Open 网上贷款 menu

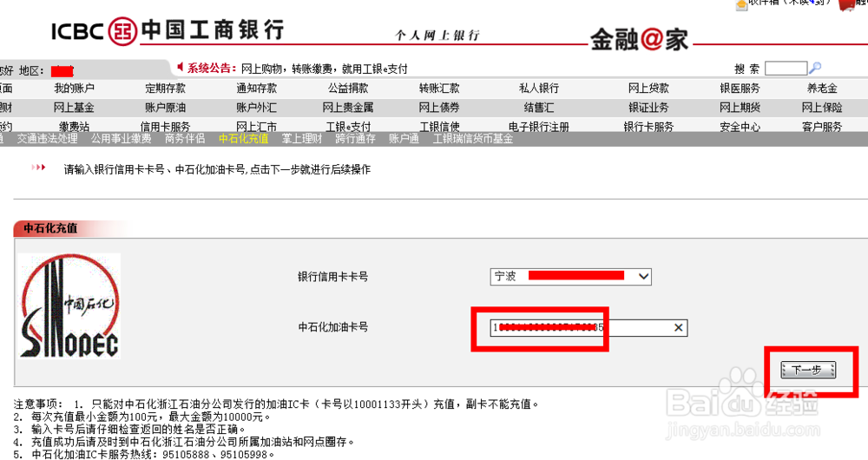pos(648,88)
